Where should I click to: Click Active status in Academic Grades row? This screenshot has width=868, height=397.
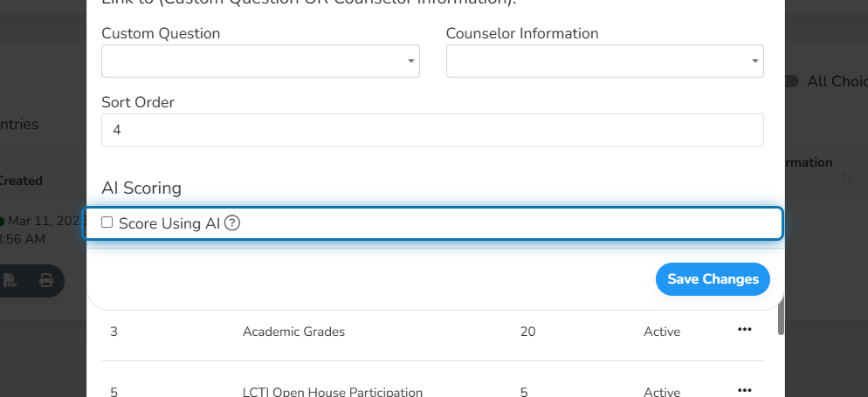click(x=662, y=332)
